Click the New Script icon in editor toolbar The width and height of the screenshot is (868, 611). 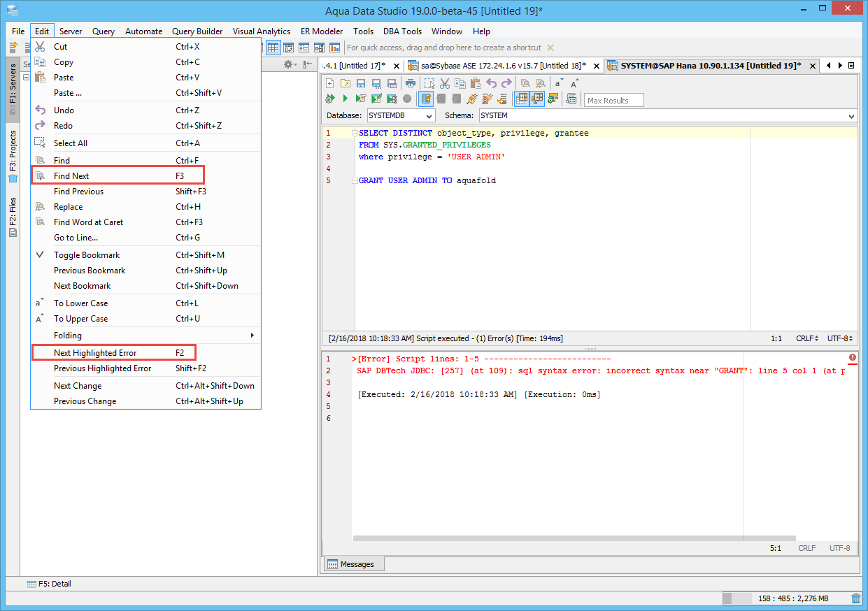(330, 83)
